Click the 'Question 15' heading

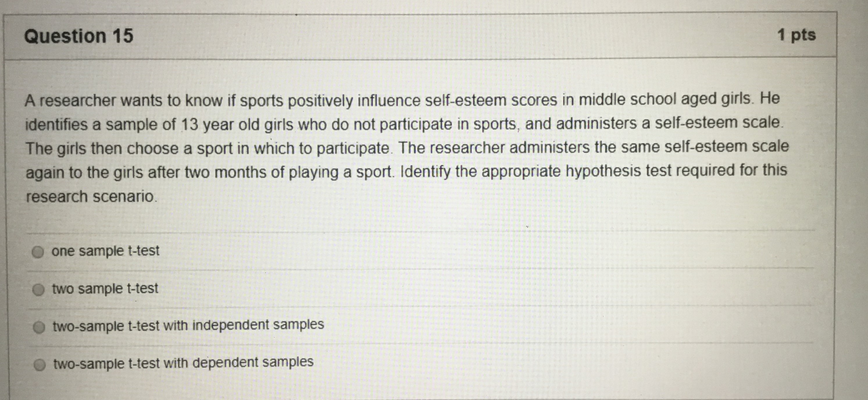(x=79, y=36)
